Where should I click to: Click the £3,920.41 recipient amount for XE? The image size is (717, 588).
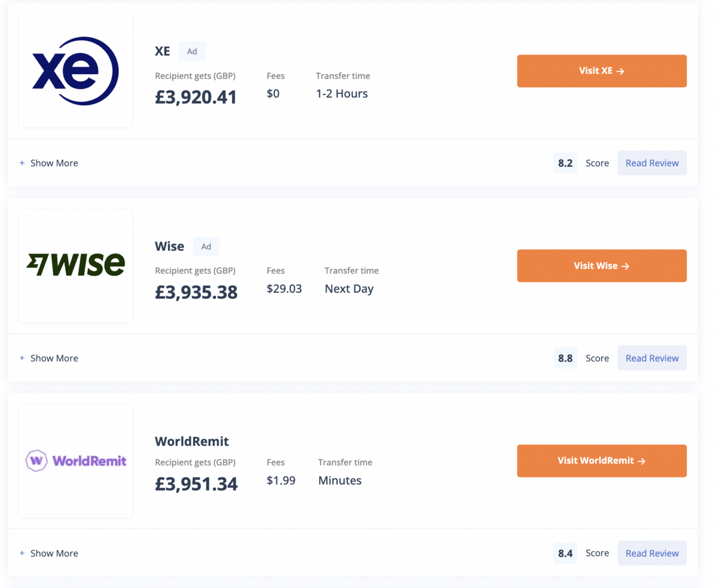[196, 97]
